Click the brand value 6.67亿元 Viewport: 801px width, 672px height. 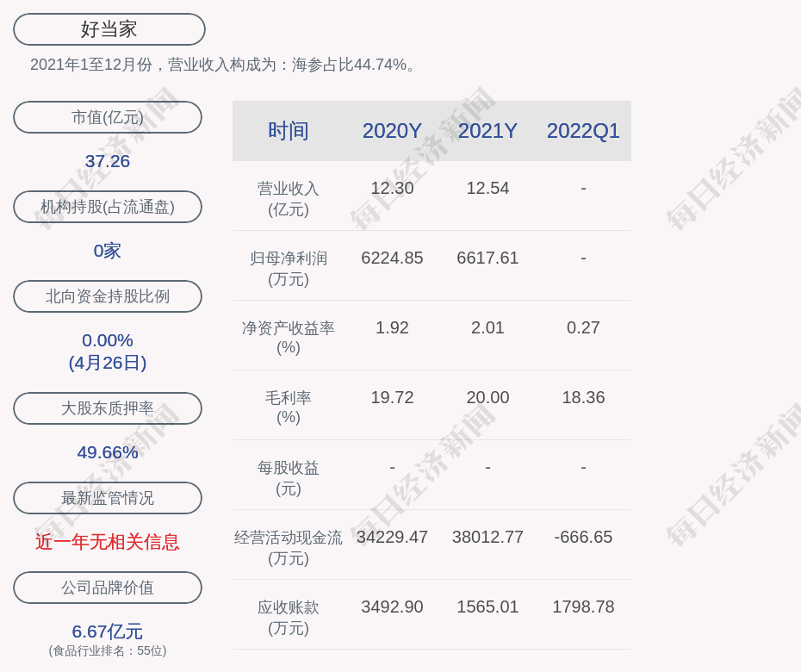click(x=108, y=632)
